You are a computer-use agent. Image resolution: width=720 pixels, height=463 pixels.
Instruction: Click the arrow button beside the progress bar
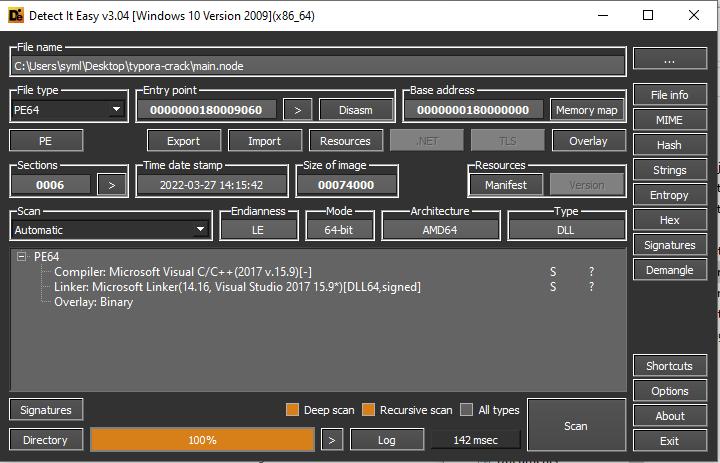[333, 440]
